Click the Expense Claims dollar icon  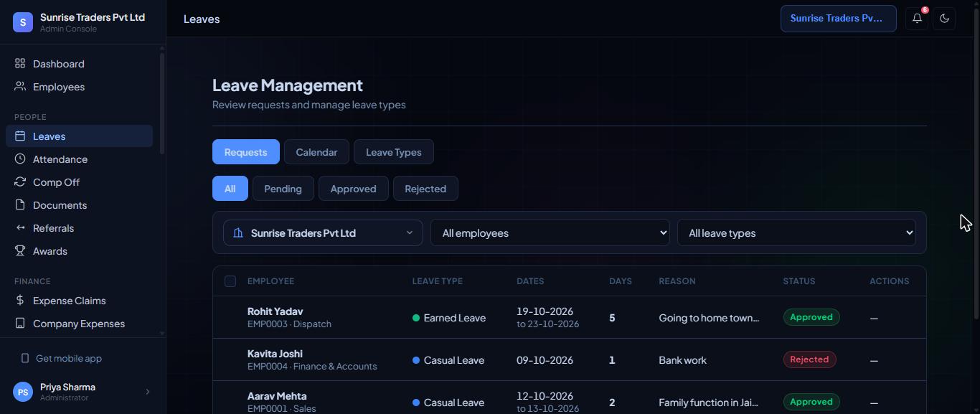click(x=20, y=301)
